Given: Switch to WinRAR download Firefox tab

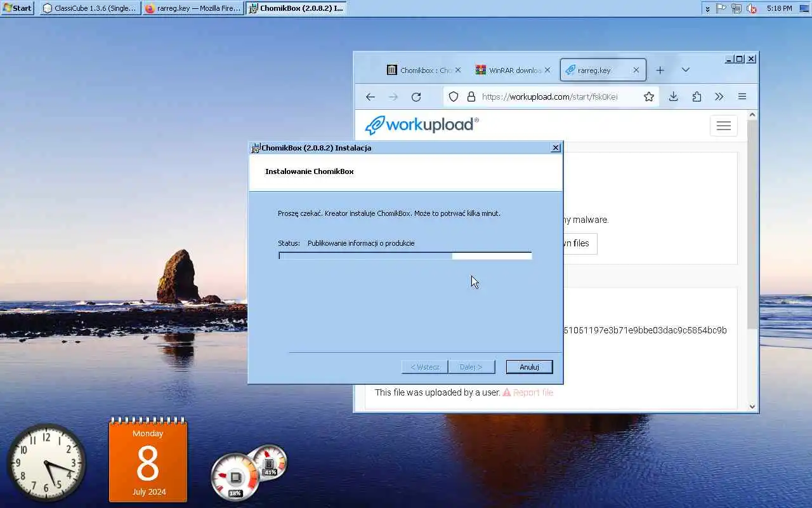Looking at the screenshot, I should pos(513,70).
